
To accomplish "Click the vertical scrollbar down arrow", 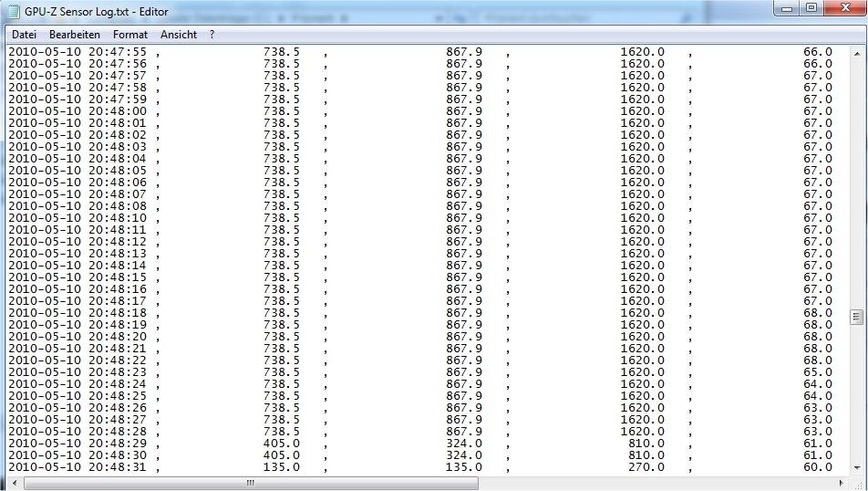I will [x=856, y=468].
